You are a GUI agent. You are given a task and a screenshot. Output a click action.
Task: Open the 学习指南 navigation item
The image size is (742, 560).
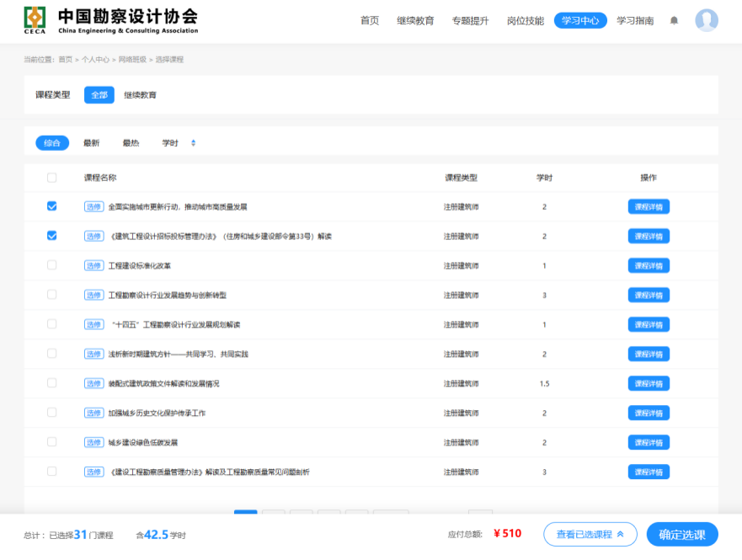635,20
